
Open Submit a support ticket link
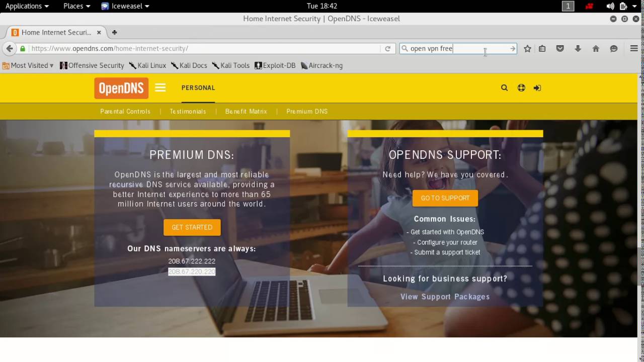447,252
